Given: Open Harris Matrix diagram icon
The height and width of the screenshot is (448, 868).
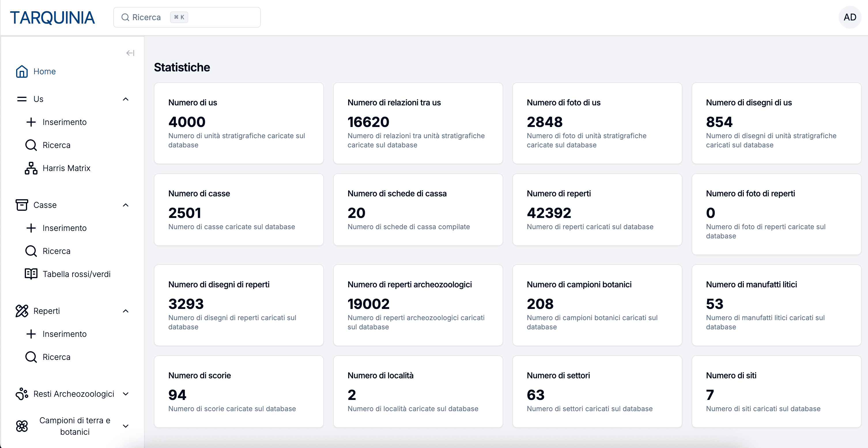Looking at the screenshot, I should coord(31,168).
